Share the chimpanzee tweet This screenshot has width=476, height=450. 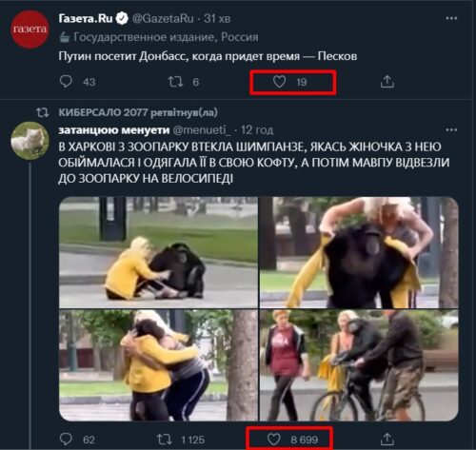point(387,440)
